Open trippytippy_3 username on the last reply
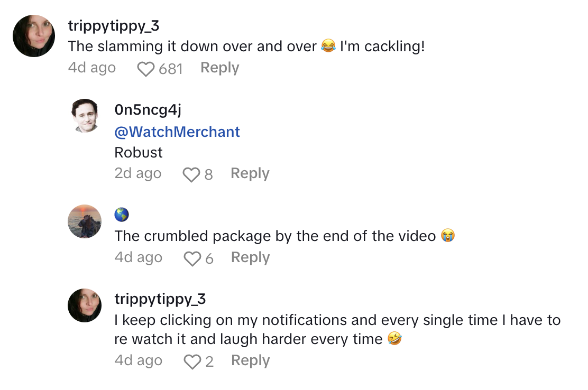588x390 pixels. coord(160,299)
